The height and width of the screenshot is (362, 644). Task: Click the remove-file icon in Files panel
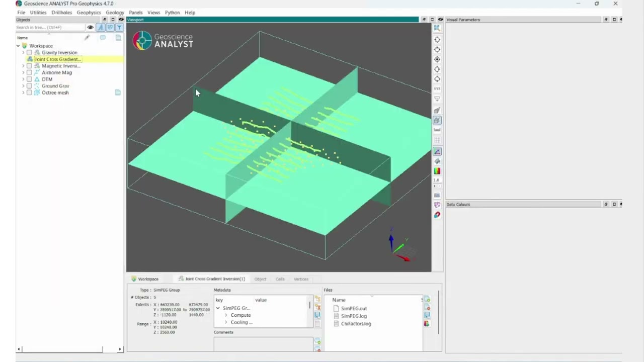[427, 307]
